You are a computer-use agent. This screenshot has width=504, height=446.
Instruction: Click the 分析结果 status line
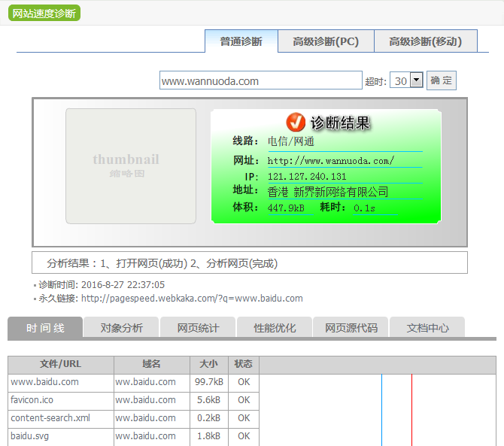pos(250,262)
